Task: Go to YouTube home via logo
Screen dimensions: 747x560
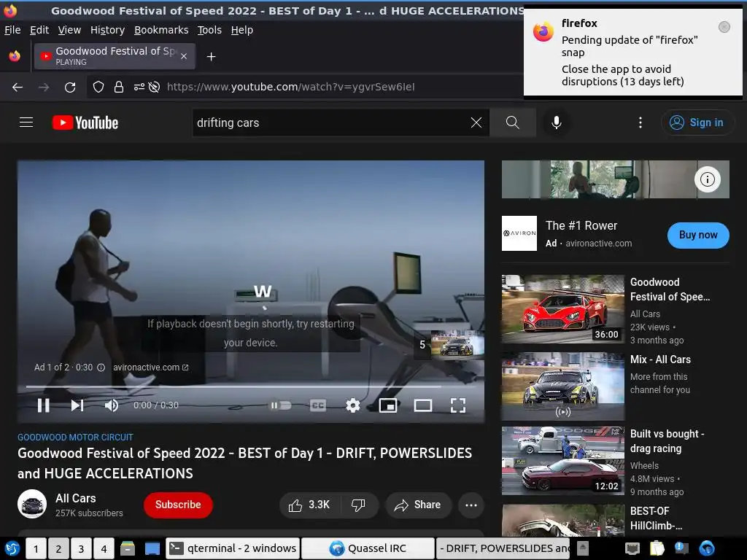Action: coord(85,122)
